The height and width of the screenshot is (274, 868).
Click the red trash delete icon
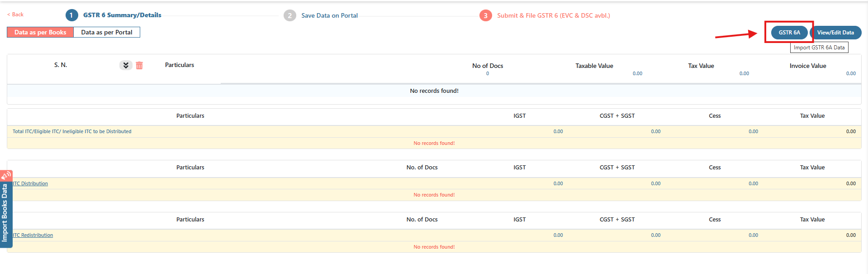click(x=139, y=66)
